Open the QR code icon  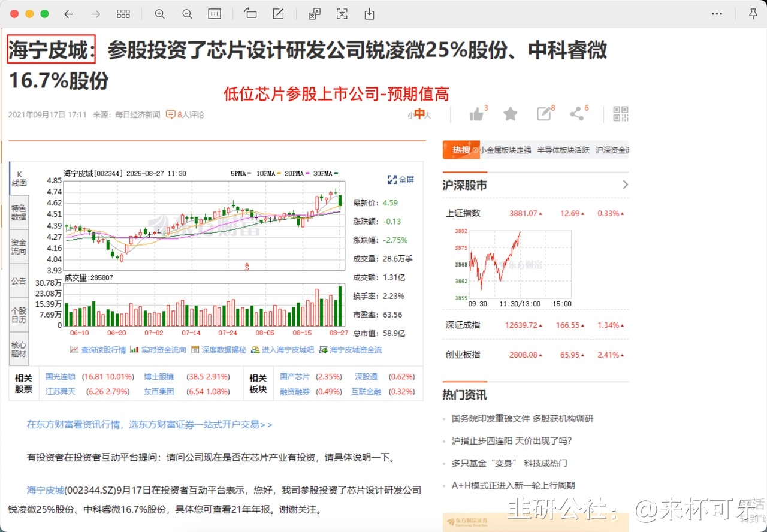coord(621,114)
